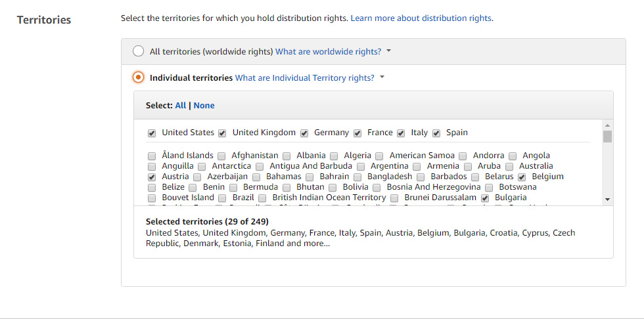Toggle the Germany checkbox
The height and width of the screenshot is (319, 644).
pyautogui.click(x=304, y=133)
